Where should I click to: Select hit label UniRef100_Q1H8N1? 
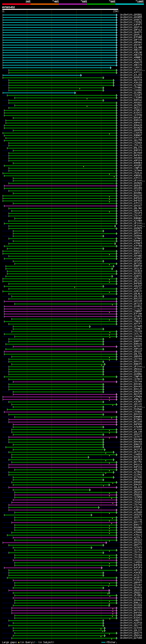point(131,374)
